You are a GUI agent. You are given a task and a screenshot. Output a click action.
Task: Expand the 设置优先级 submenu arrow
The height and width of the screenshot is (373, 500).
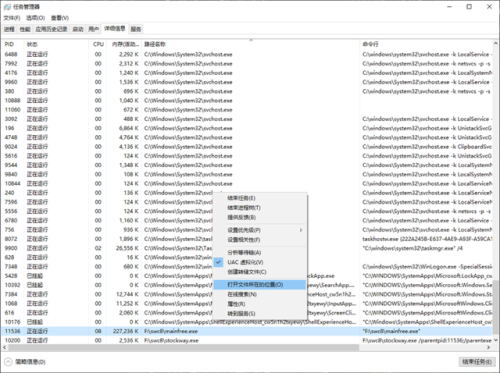coord(301,230)
